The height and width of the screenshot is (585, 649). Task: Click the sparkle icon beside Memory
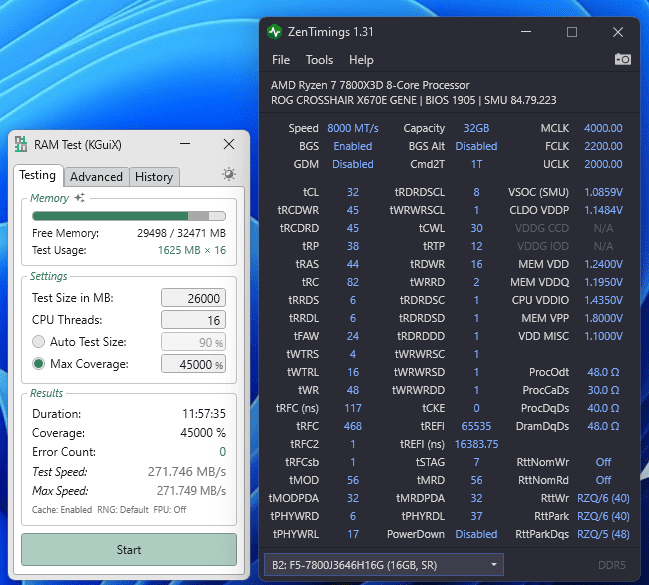[80, 197]
